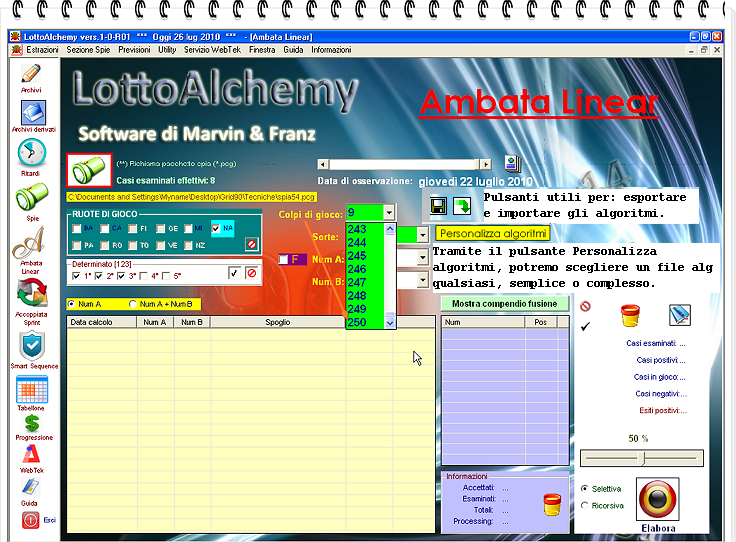Open the Spie flashlight in sidebar
The image size is (736, 542).
[x=31, y=197]
